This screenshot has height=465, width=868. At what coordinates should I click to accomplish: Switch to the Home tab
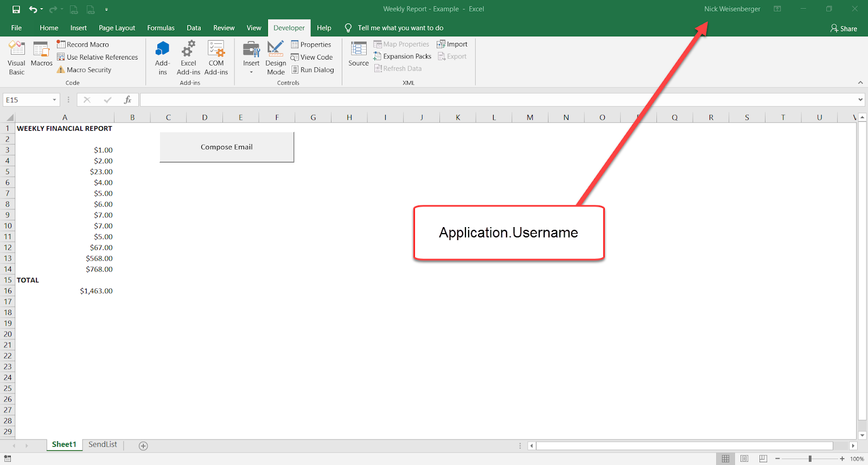pyautogui.click(x=49, y=28)
